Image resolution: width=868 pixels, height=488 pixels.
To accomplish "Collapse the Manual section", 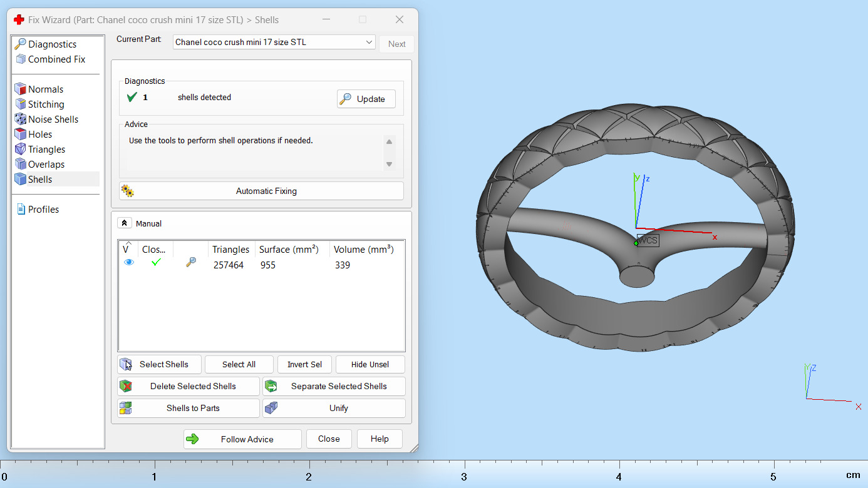I will (124, 223).
